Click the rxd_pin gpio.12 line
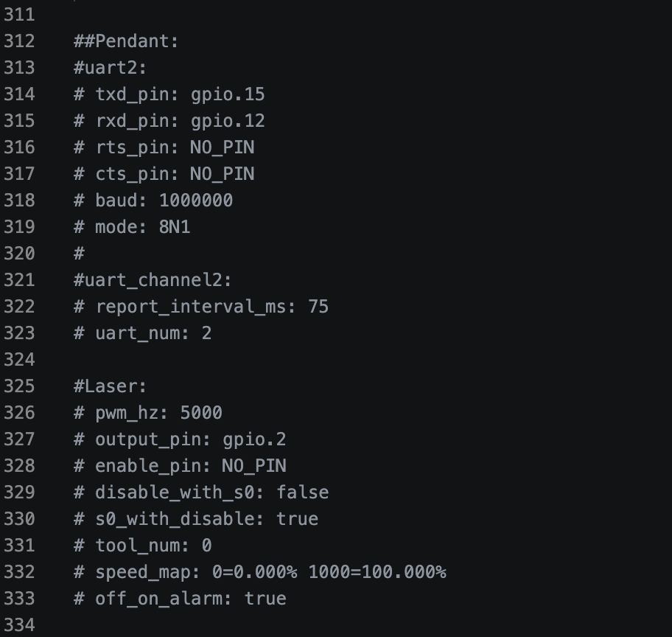This screenshot has width=672, height=637. [169, 121]
